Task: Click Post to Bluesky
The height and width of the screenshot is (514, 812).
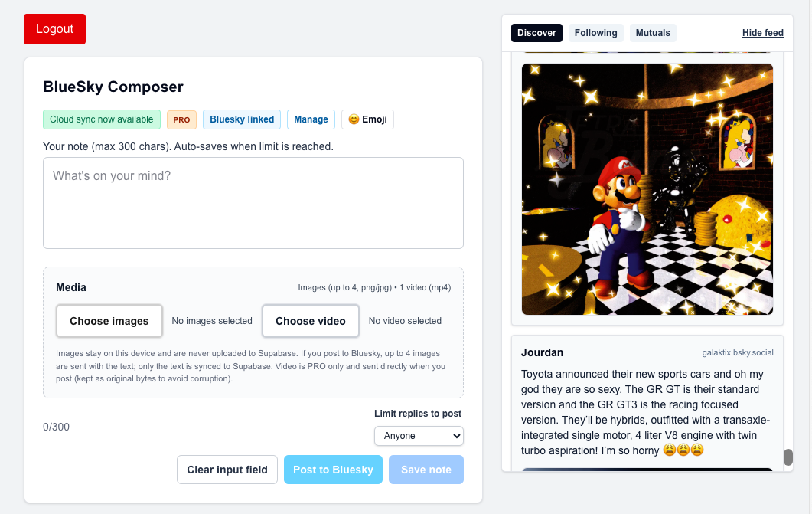Action: (333, 469)
